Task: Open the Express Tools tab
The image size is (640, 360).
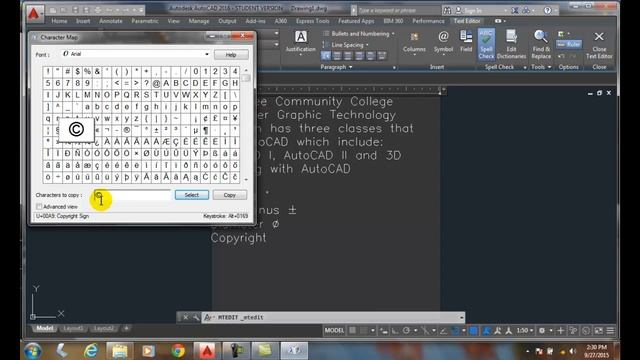Action: 312,21
